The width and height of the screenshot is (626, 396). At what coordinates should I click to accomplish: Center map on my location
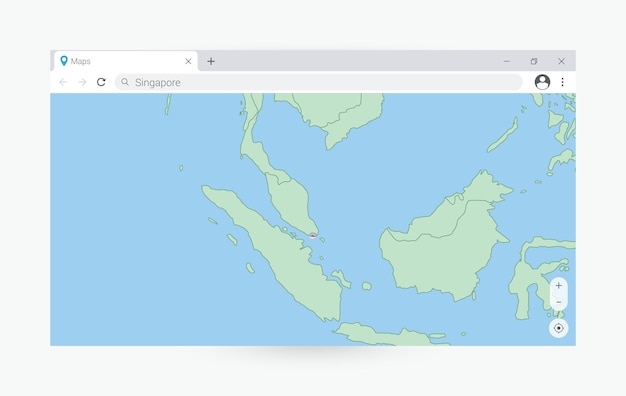pyautogui.click(x=559, y=328)
